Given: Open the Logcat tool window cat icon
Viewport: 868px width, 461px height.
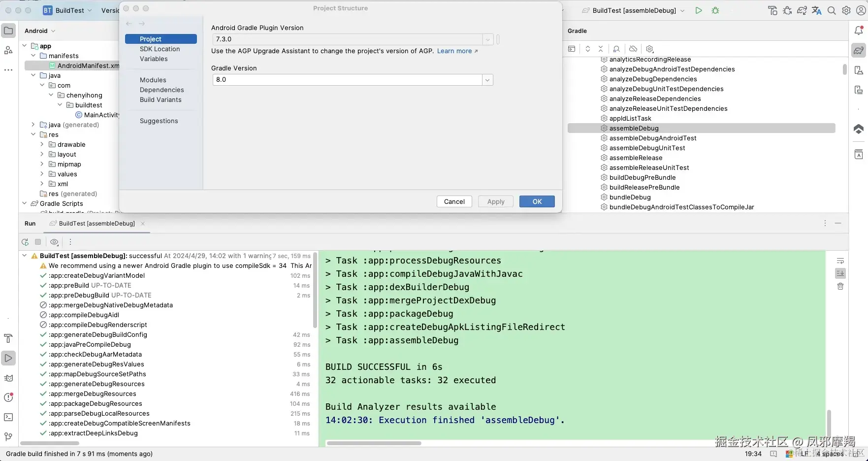Looking at the screenshot, I should [8, 378].
